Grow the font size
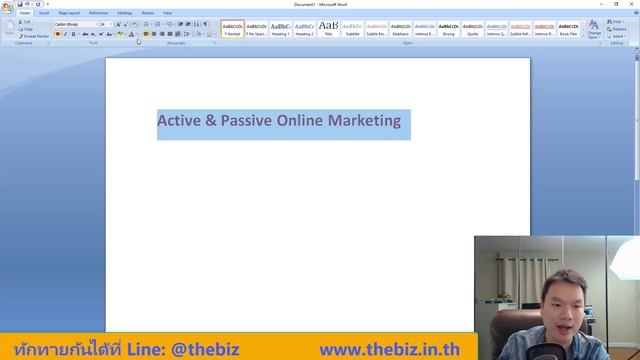This screenshot has height=360, width=640. point(118,24)
